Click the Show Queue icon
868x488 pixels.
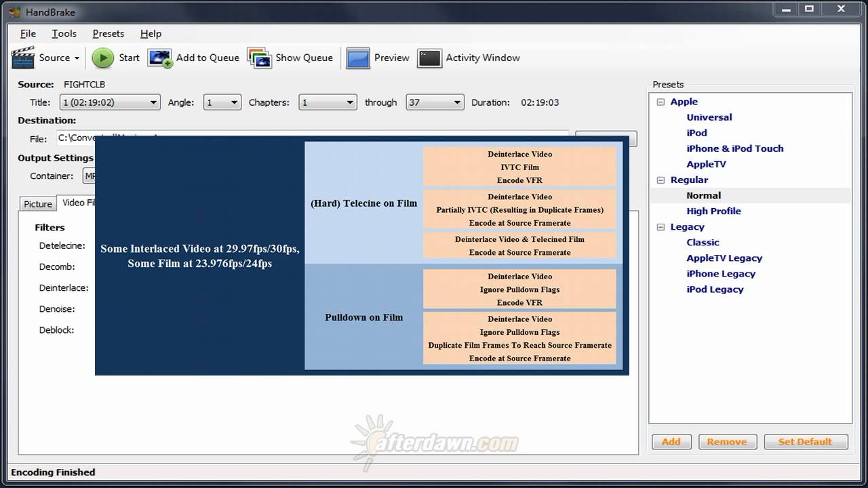[260, 58]
